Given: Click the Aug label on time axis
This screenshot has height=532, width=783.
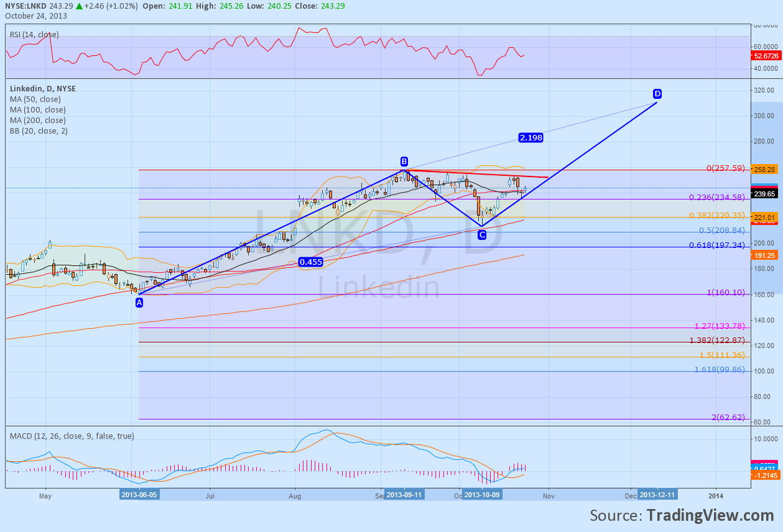Looking at the screenshot, I should coord(295,495).
